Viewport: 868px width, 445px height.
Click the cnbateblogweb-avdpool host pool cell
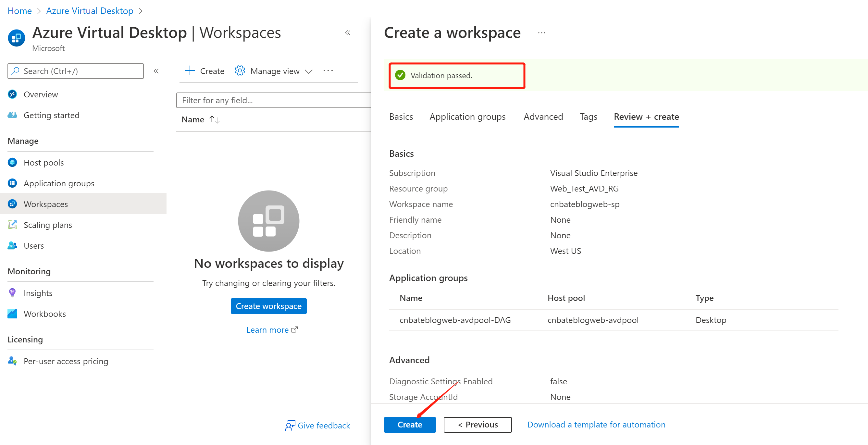tap(593, 320)
